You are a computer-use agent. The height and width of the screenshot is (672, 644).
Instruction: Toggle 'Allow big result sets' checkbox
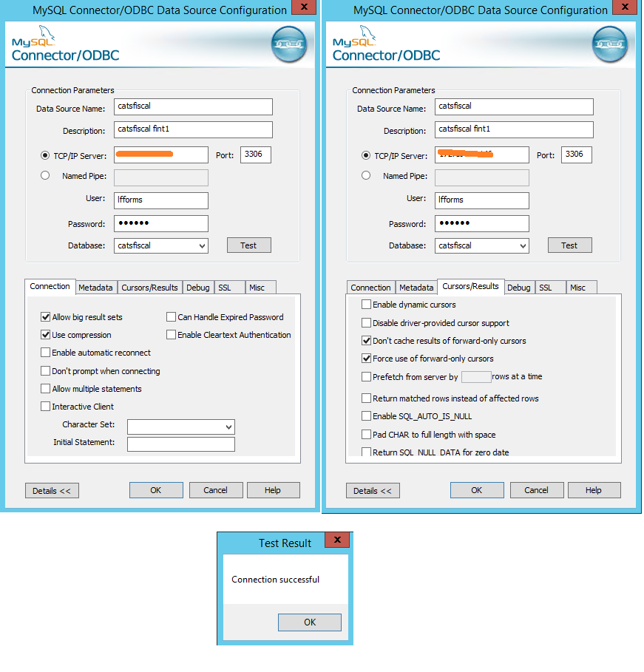tap(45, 317)
